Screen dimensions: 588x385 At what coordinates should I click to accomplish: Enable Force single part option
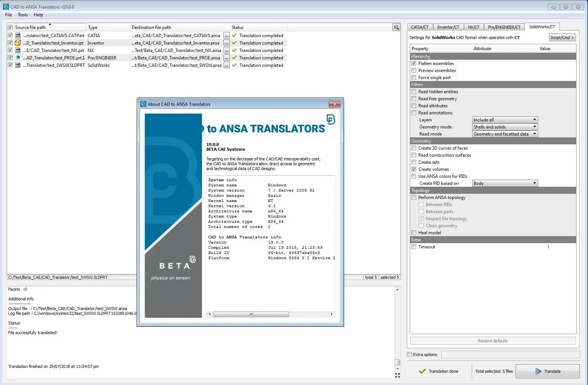[x=414, y=78]
